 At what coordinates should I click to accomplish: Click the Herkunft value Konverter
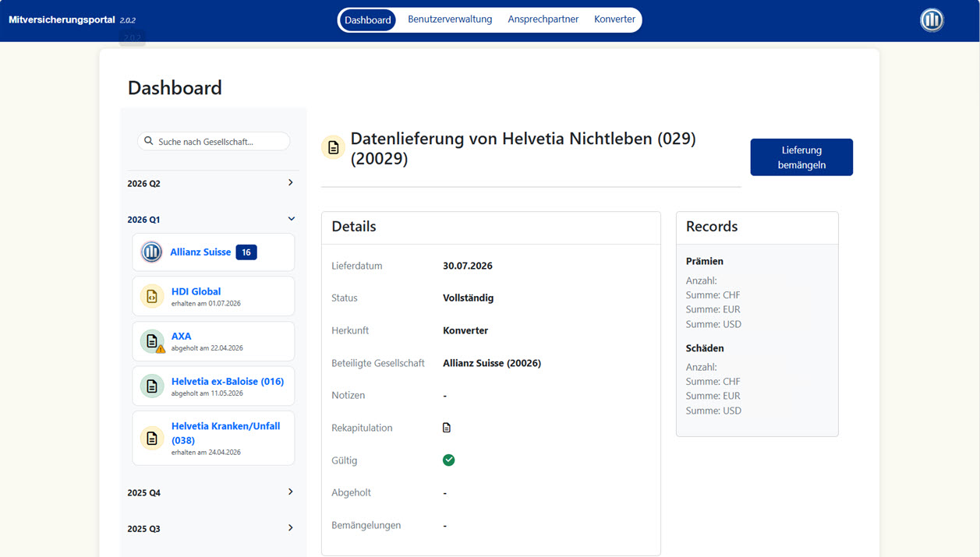tap(465, 331)
